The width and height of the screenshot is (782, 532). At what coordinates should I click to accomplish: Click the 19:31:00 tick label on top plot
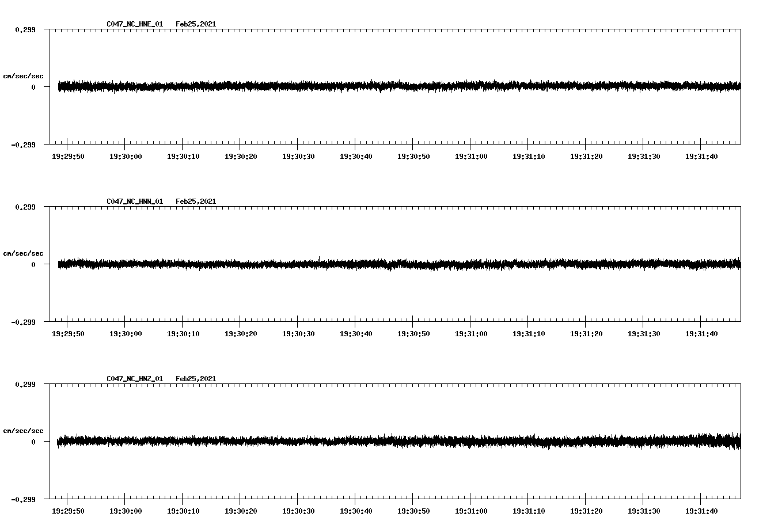point(471,155)
